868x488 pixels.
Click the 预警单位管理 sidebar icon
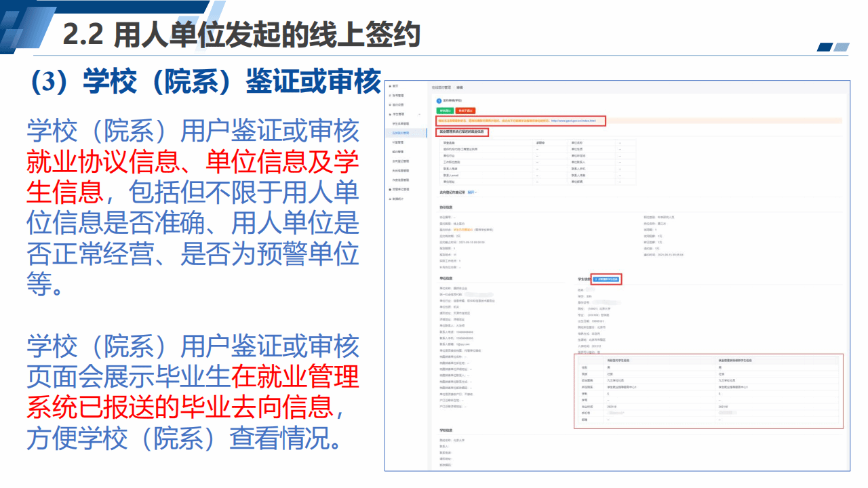[389, 190]
